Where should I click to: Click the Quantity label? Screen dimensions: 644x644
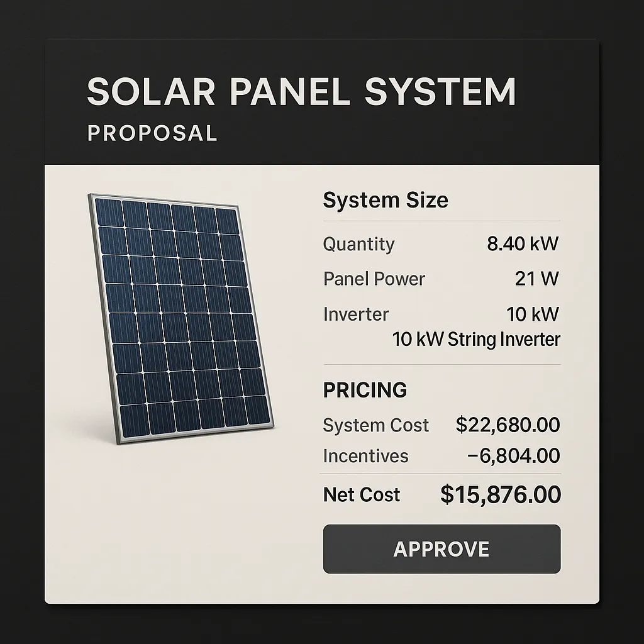tap(358, 244)
